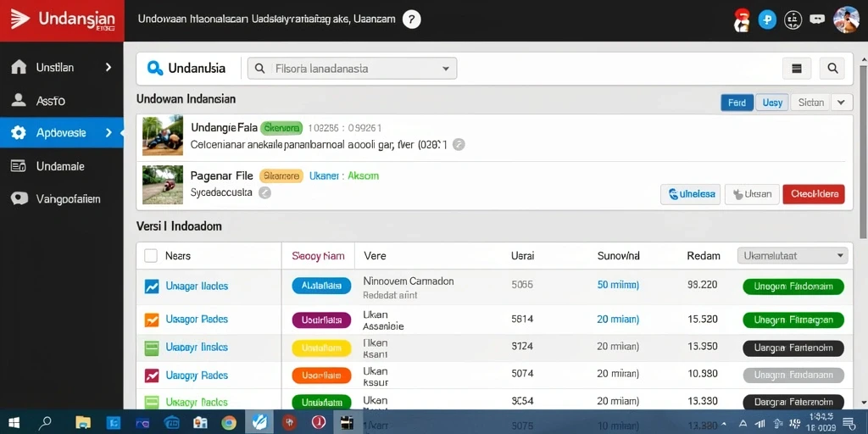Expand the chevron dropdown next to Sicton
868x434 pixels.
(x=841, y=103)
